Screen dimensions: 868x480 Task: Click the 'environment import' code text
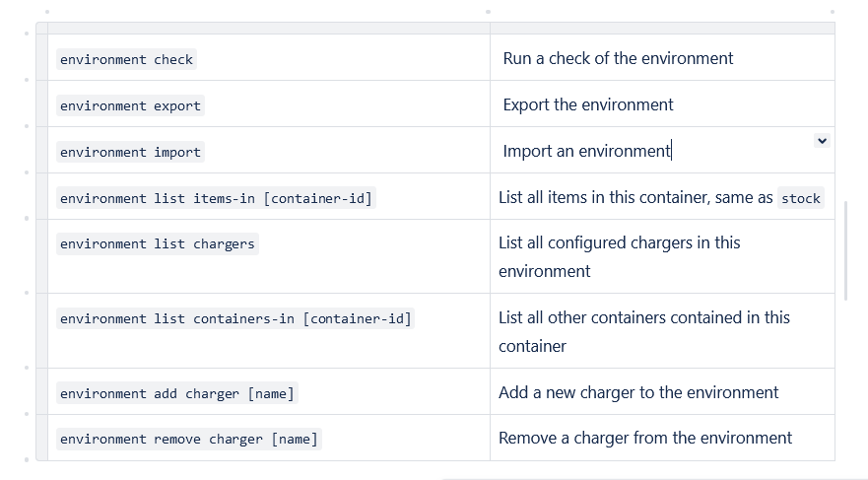click(130, 153)
